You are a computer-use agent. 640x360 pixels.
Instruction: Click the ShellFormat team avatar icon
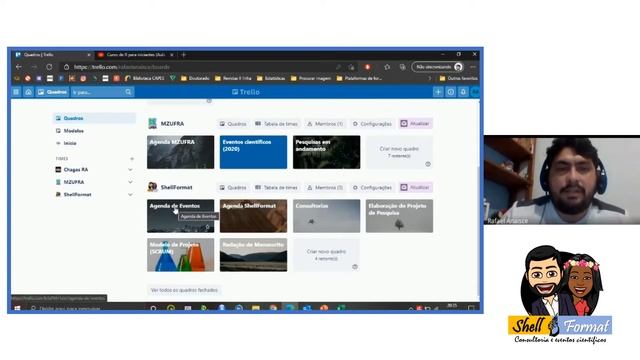tap(153, 187)
